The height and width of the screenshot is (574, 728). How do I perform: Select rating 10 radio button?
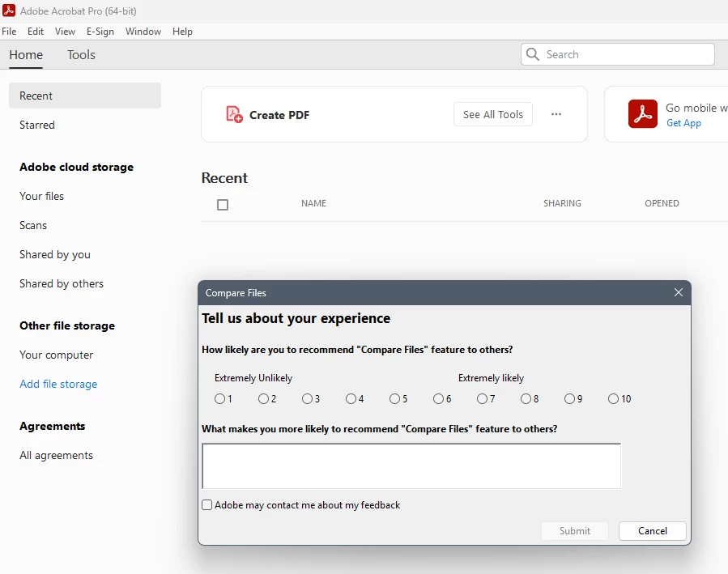pyautogui.click(x=613, y=398)
